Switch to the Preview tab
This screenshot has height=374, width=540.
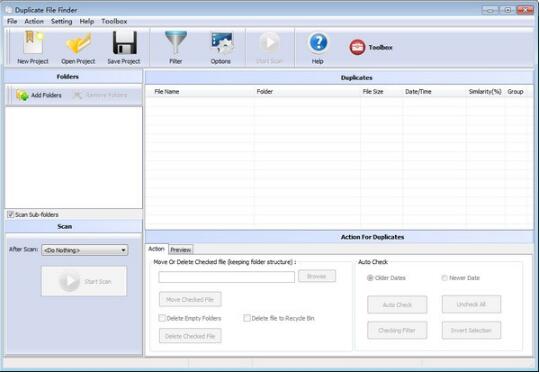pyautogui.click(x=181, y=250)
